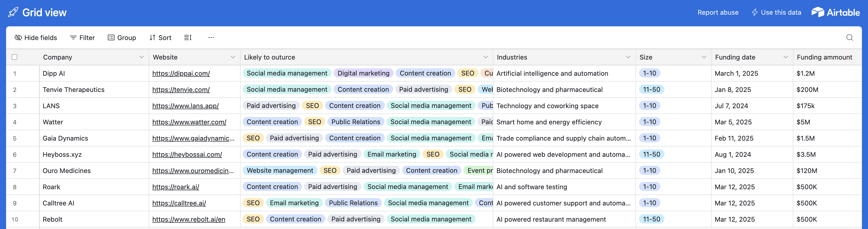Image resolution: width=868 pixels, height=229 pixels.
Task: Open the https://www.watter.com/ link
Action: pos(189,122)
